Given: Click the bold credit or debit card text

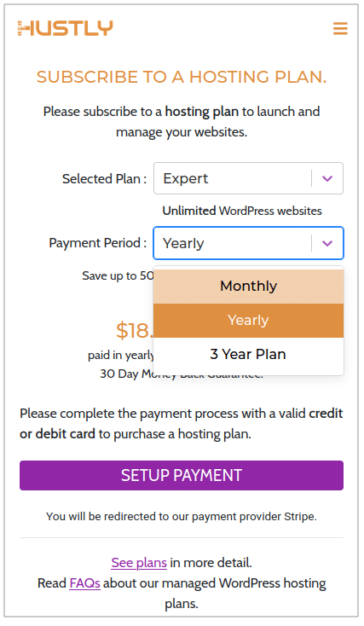Looking at the screenshot, I should point(182,424).
